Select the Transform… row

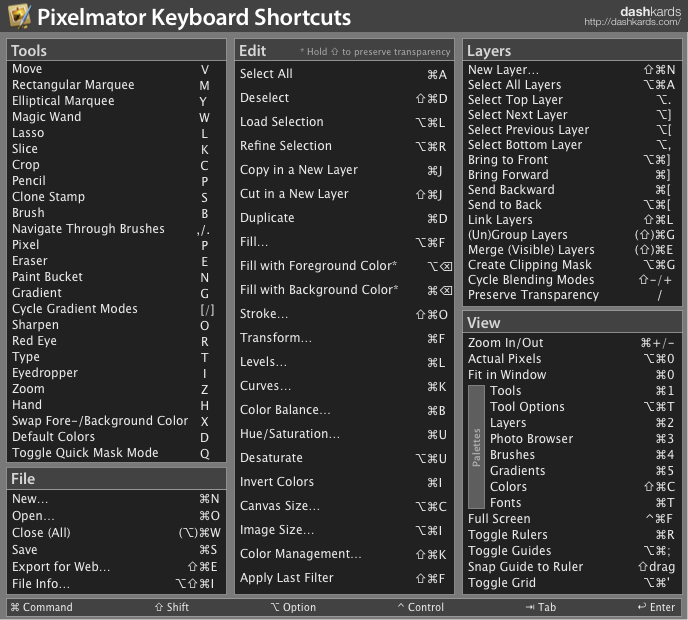coord(344,338)
